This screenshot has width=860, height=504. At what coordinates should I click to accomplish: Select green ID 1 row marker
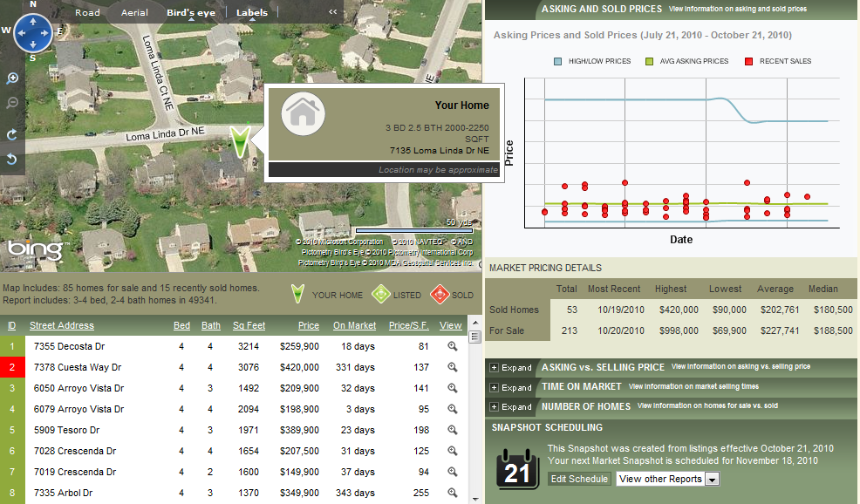[x=12, y=346]
